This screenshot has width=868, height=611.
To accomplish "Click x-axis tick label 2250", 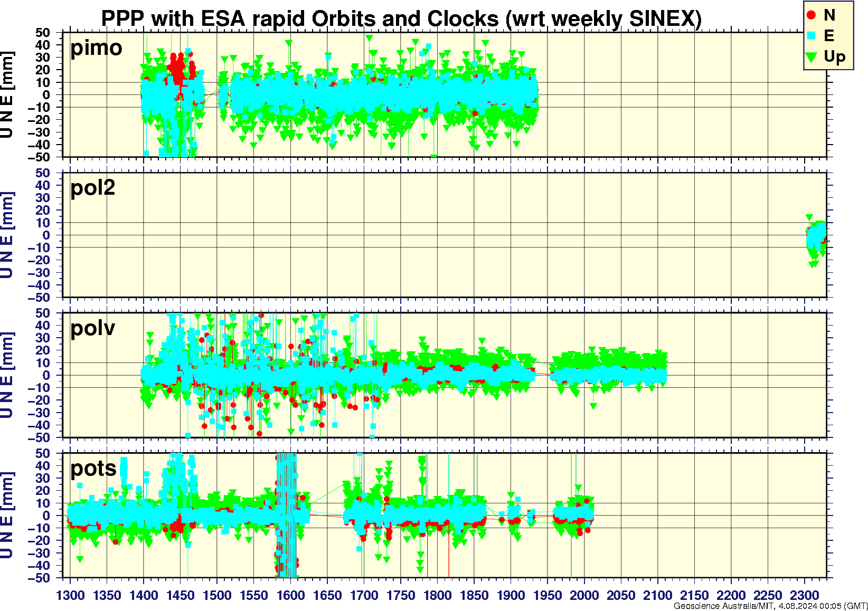I will [x=768, y=595].
